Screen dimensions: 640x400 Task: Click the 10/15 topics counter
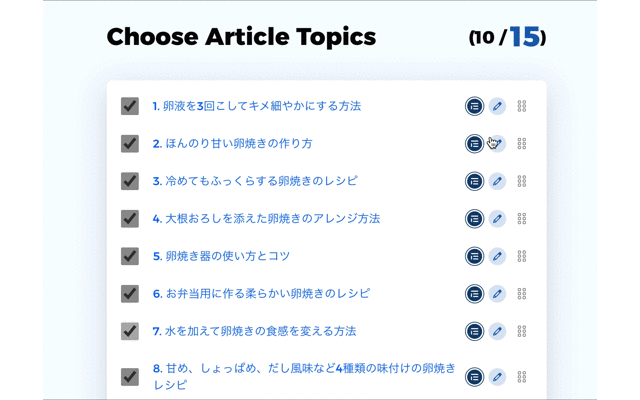(507, 38)
